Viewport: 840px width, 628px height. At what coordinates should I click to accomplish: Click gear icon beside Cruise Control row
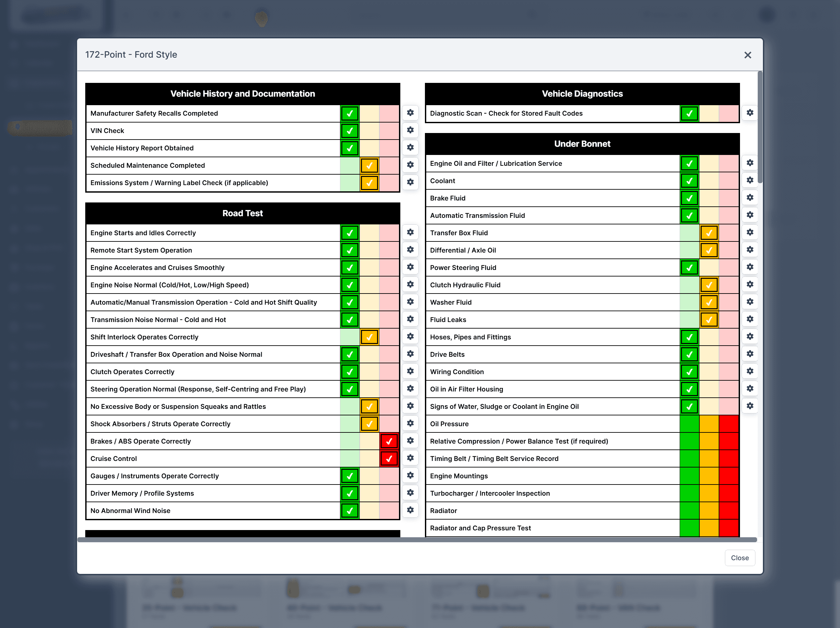410,458
